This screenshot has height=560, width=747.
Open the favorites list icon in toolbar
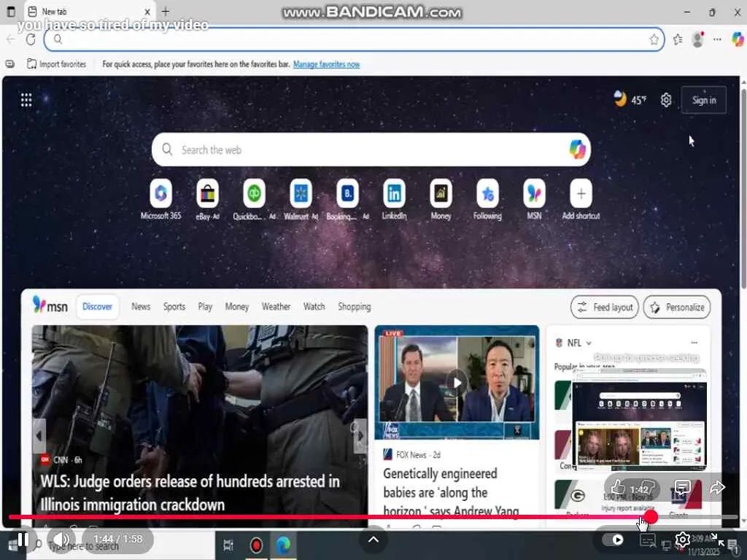(x=678, y=39)
